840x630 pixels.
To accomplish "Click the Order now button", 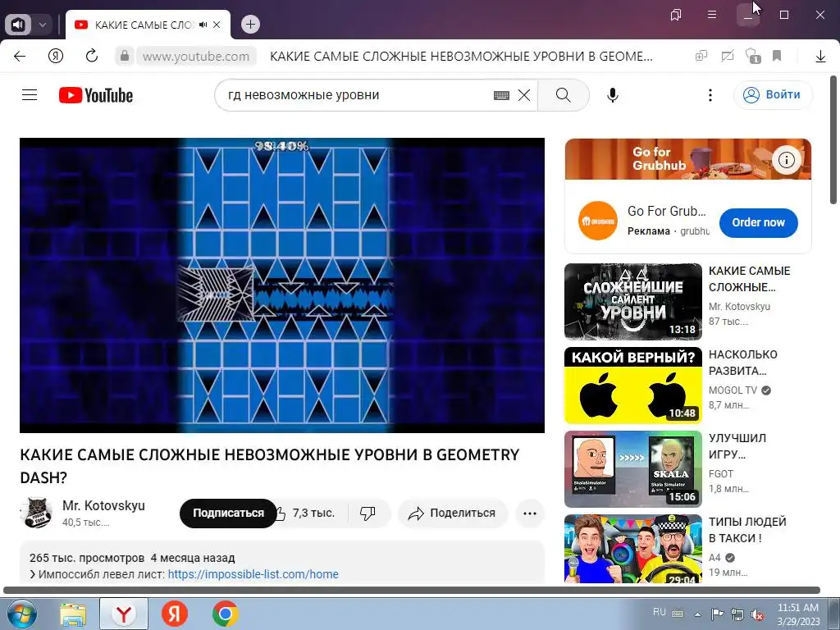I will tap(758, 222).
